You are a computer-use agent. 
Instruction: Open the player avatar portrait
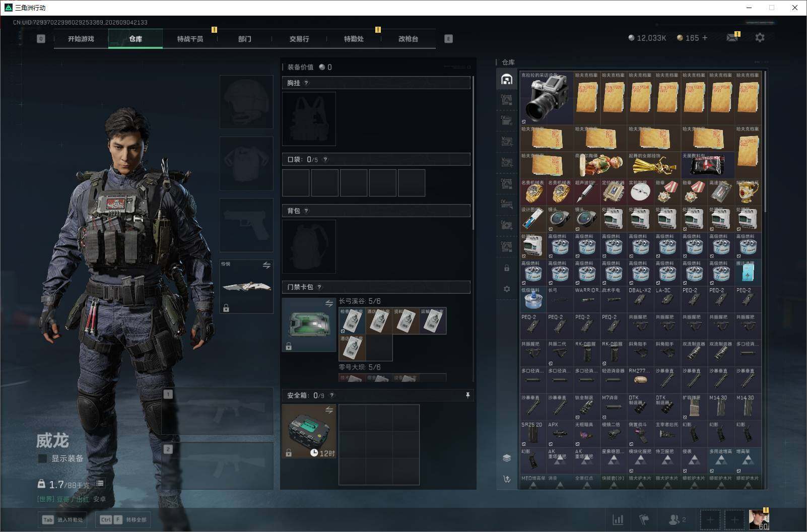point(759,520)
